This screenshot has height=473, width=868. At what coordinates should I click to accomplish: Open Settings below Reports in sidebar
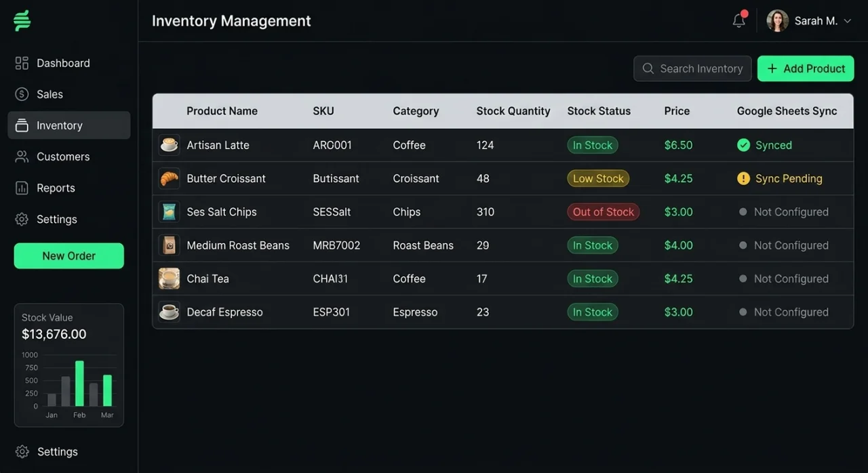(69, 219)
